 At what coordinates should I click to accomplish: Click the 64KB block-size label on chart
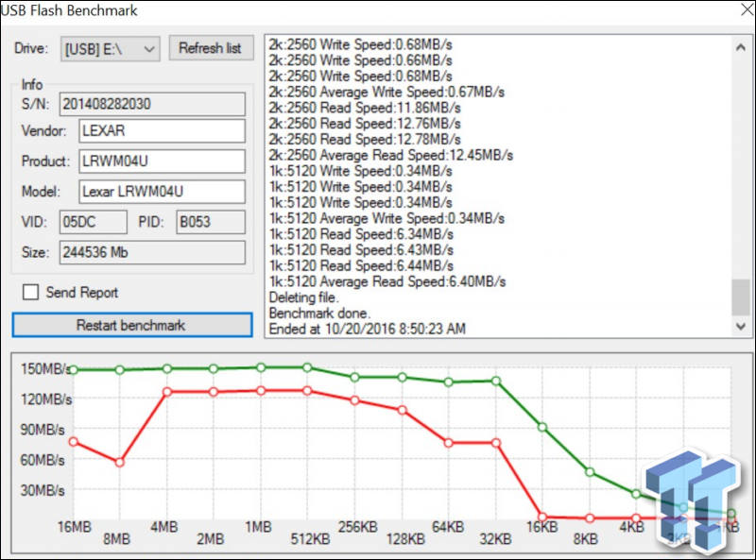click(x=448, y=527)
